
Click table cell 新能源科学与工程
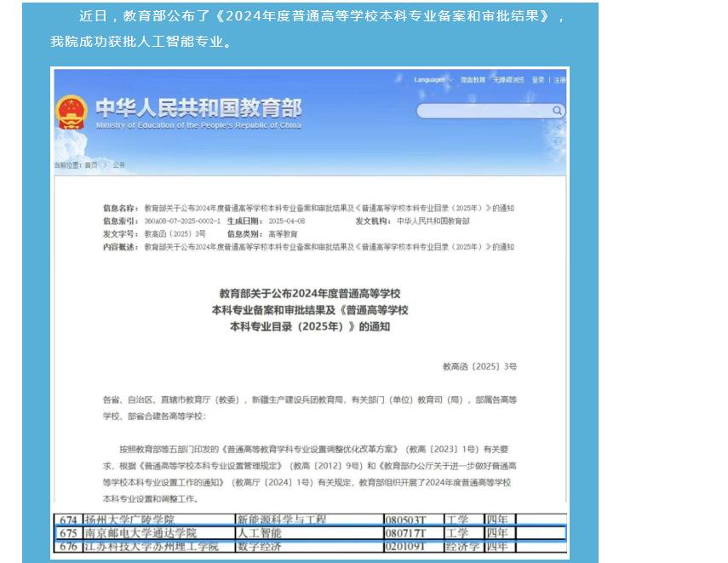(281, 520)
